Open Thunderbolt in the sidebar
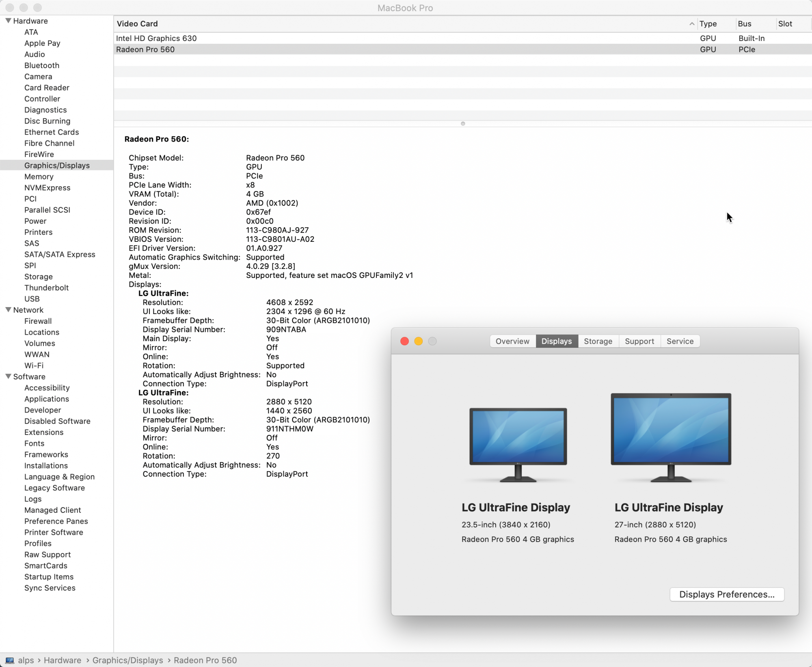 (x=47, y=288)
